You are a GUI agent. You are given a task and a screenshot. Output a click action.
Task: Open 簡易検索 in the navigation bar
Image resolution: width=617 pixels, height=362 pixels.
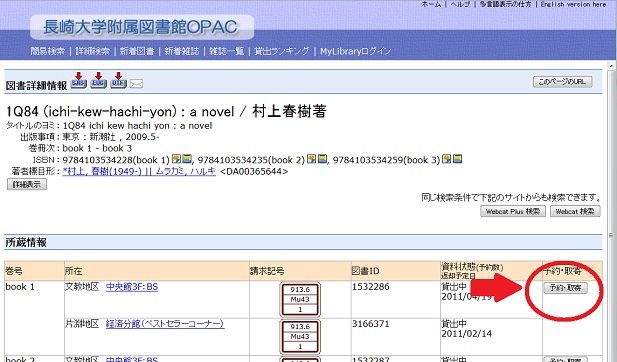tap(48, 51)
